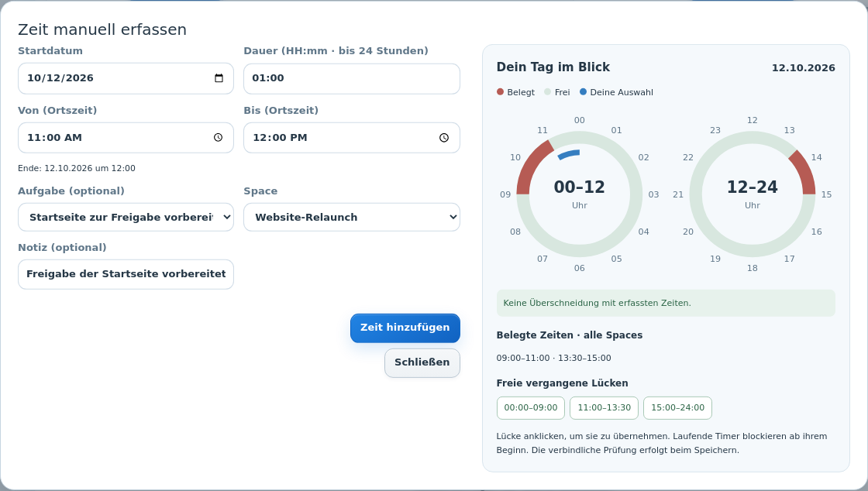Click the Zeit hinzufügen button
This screenshot has height=491, width=868.
tap(405, 328)
